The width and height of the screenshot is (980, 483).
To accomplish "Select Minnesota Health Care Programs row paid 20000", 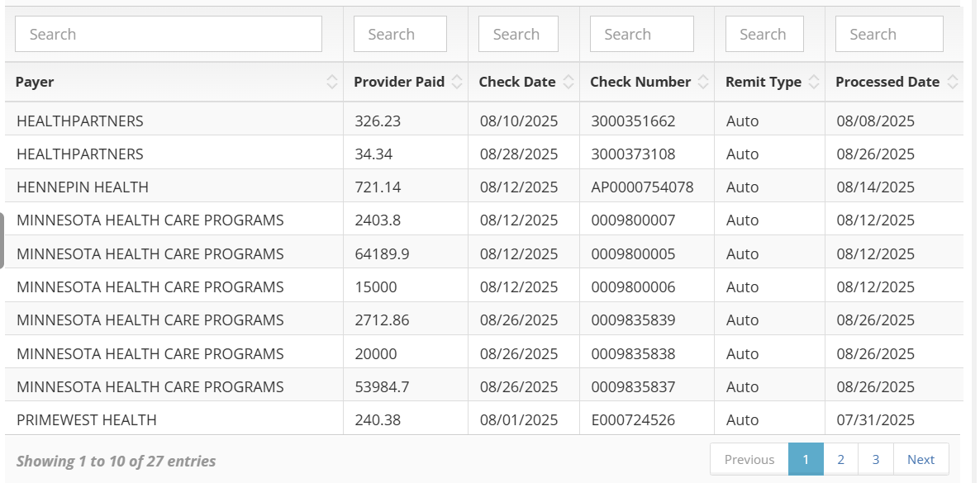I will pos(150,353).
